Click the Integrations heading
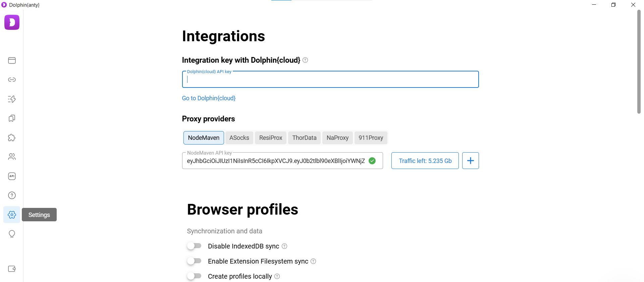This screenshot has width=644, height=282. click(223, 36)
